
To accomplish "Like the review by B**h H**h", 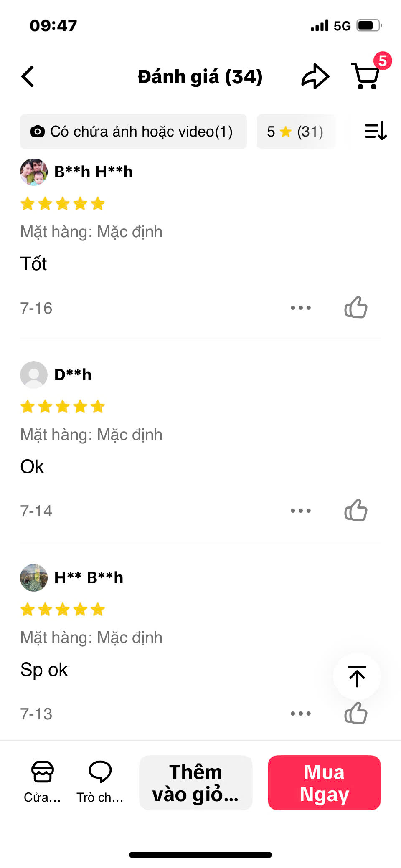I will tap(356, 308).
